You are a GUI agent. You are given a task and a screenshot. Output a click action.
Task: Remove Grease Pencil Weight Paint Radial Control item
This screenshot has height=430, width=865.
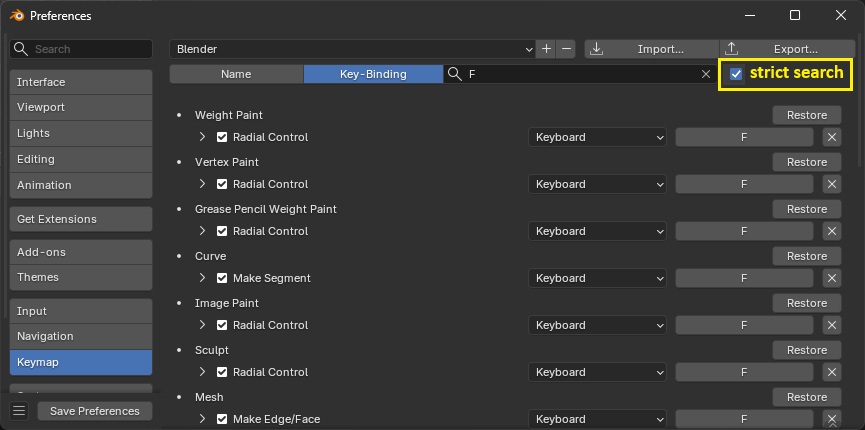tap(832, 231)
